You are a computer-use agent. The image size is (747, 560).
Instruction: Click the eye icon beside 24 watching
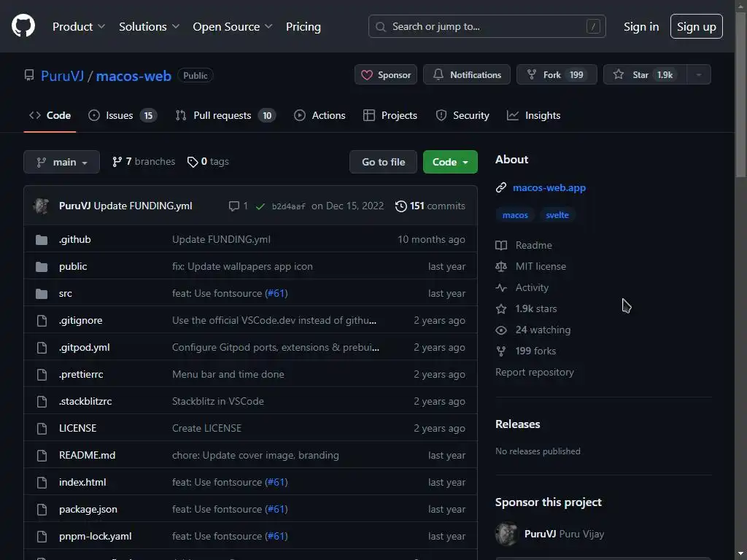[500, 330]
